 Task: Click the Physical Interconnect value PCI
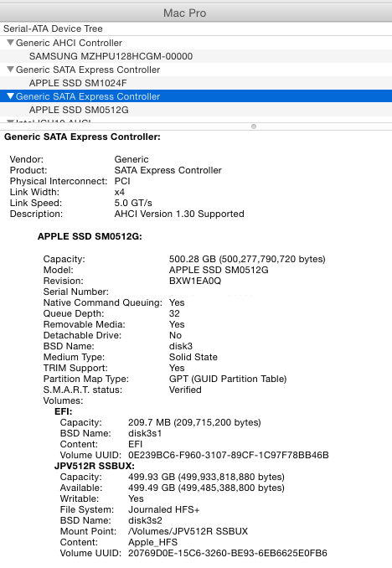[122, 181]
